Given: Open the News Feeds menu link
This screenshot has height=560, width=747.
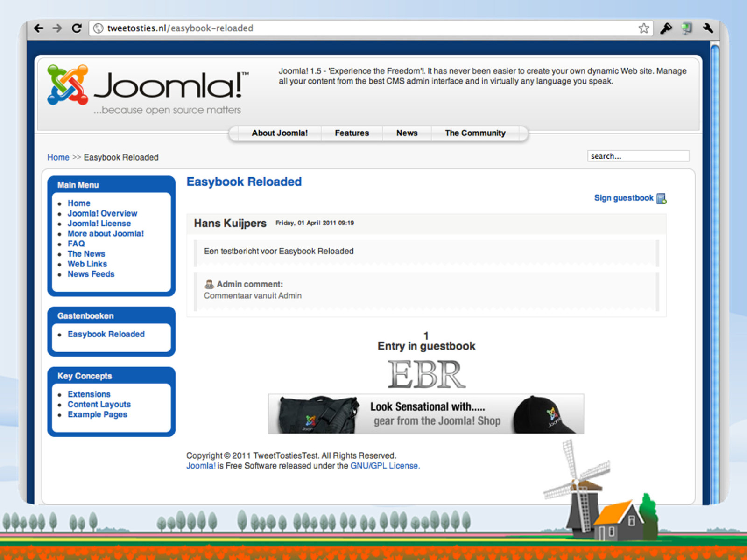Looking at the screenshot, I should click(x=91, y=274).
